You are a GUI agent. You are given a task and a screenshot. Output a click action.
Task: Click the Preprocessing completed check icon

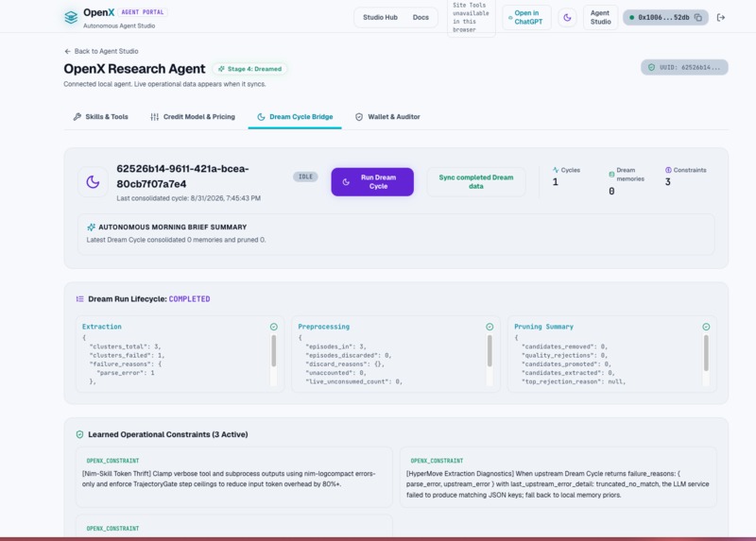(x=490, y=327)
